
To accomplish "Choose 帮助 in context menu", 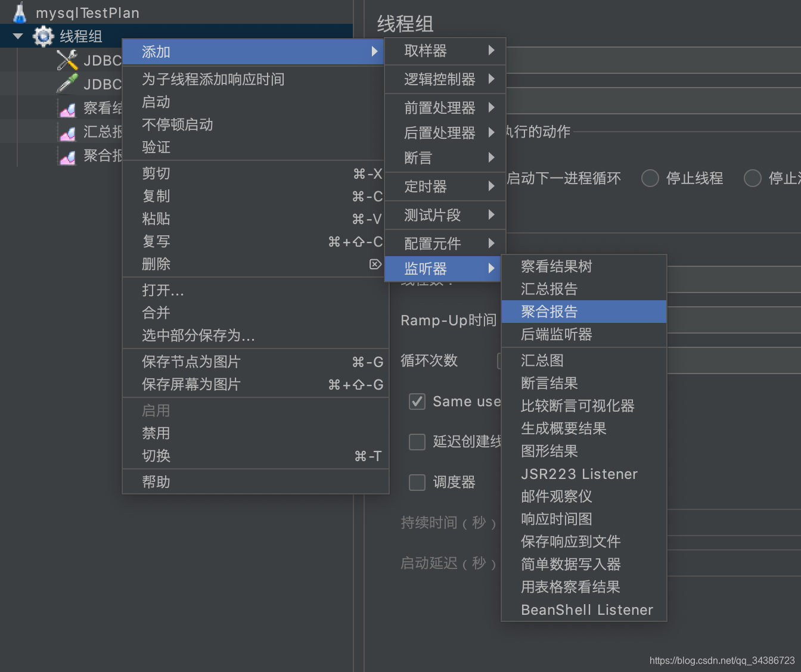I will pyautogui.click(x=256, y=482).
